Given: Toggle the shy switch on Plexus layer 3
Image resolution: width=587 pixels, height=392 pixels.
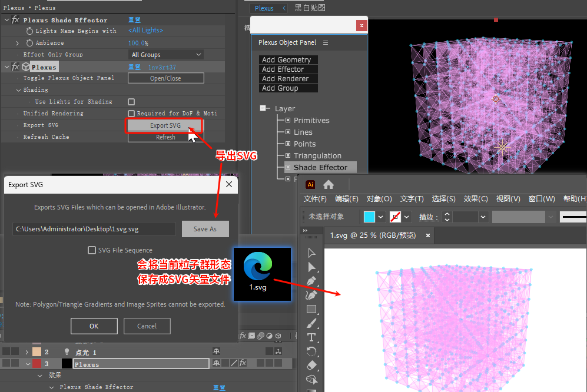Looking at the screenshot, I should (217, 363).
